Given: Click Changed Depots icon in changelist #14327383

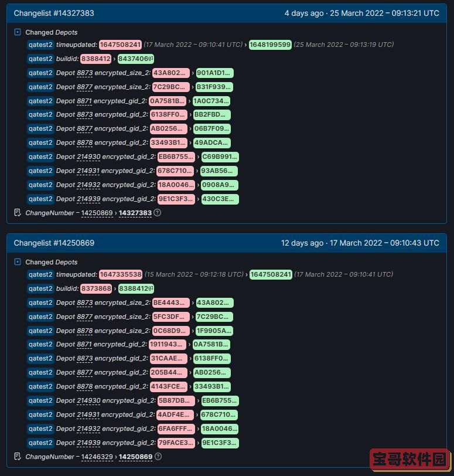Looking at the screenshot, I should 18,32.
